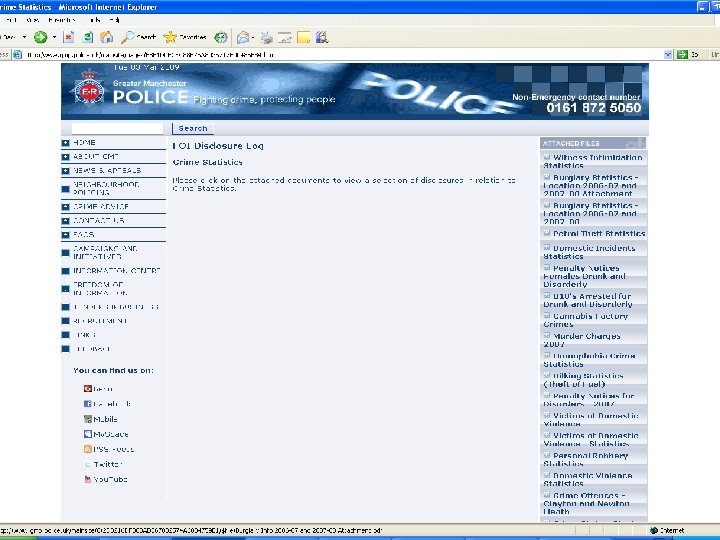This screenshot has height=540, width=720.
Task: Click the site search text field
Action: click(x=118, y=129)
